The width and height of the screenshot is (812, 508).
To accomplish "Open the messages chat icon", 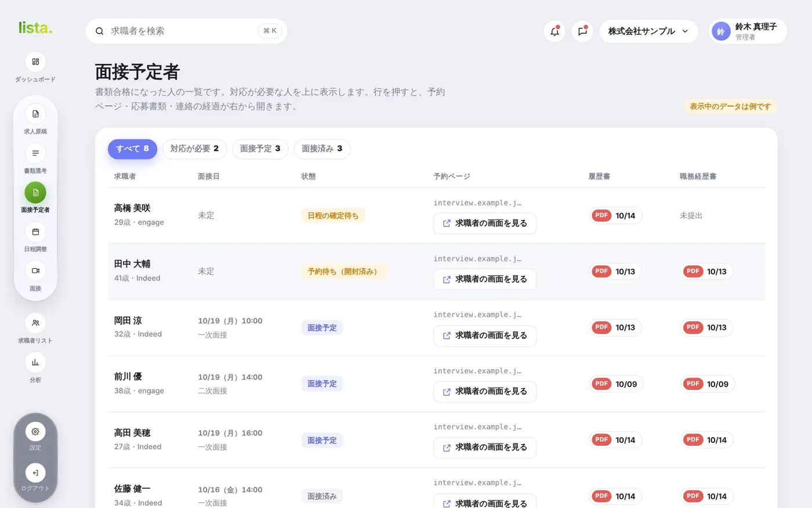I will point(582,31).
